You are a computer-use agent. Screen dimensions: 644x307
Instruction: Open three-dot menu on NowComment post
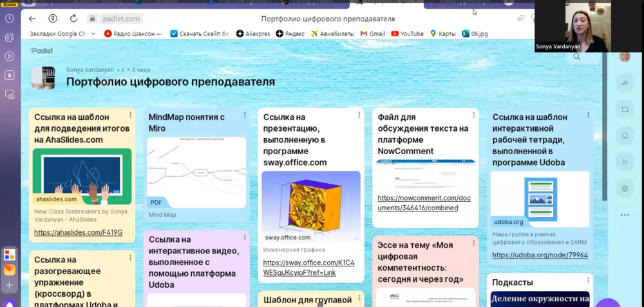[474, 115]
